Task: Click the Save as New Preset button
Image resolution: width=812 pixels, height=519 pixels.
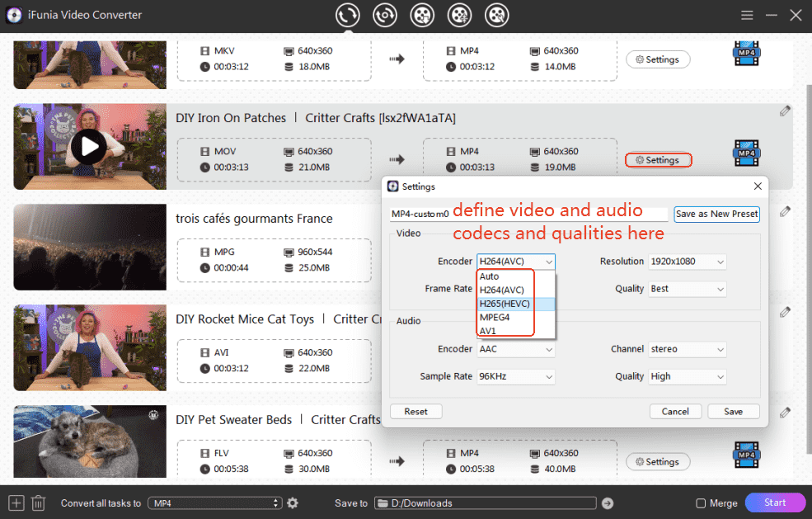Action: (716, 214)
